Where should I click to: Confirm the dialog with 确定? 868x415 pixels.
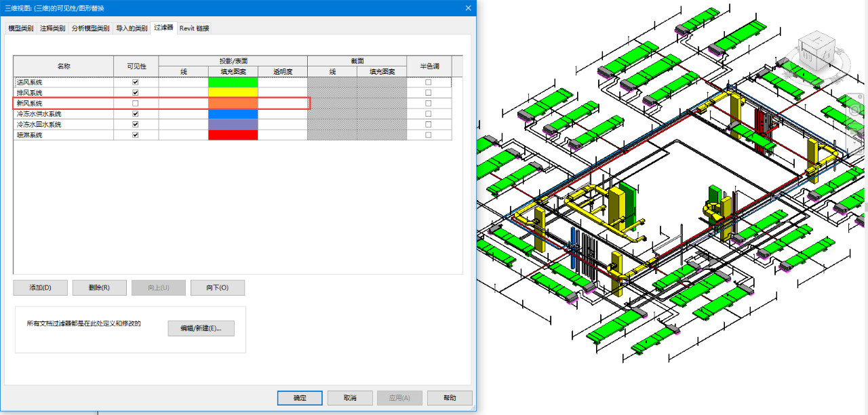click(x=300, y=398)
